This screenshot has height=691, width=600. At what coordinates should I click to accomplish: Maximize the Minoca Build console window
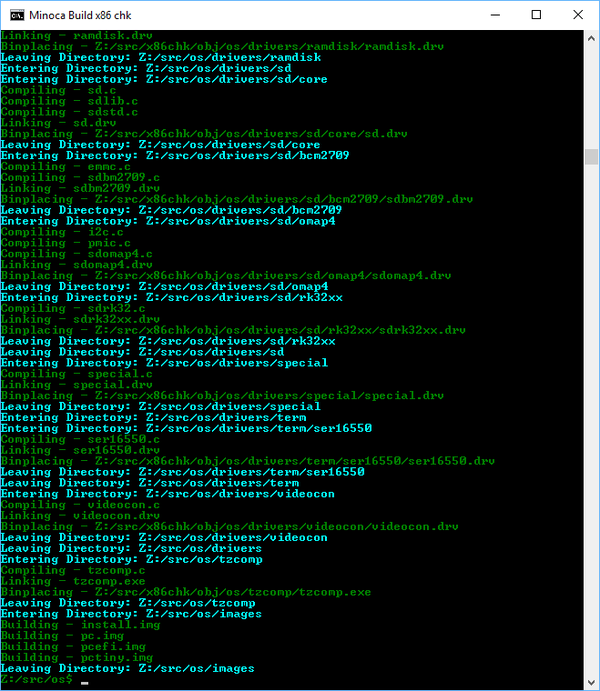pos(537,15)
